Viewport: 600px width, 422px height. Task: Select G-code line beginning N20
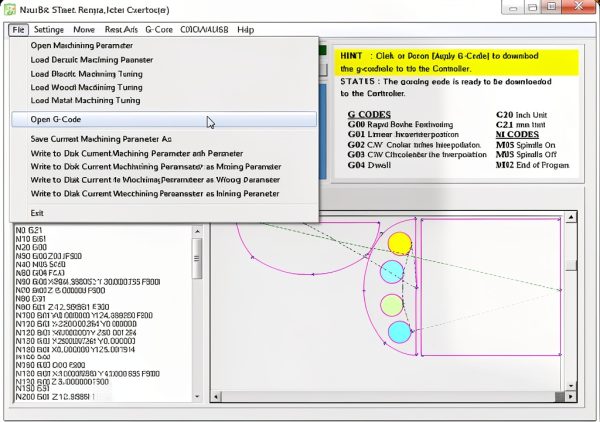point(31,247)
